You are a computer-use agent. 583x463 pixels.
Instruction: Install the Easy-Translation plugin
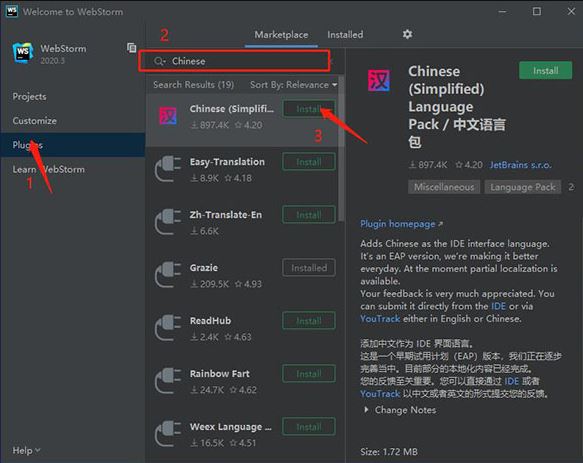tap(309, 162)
